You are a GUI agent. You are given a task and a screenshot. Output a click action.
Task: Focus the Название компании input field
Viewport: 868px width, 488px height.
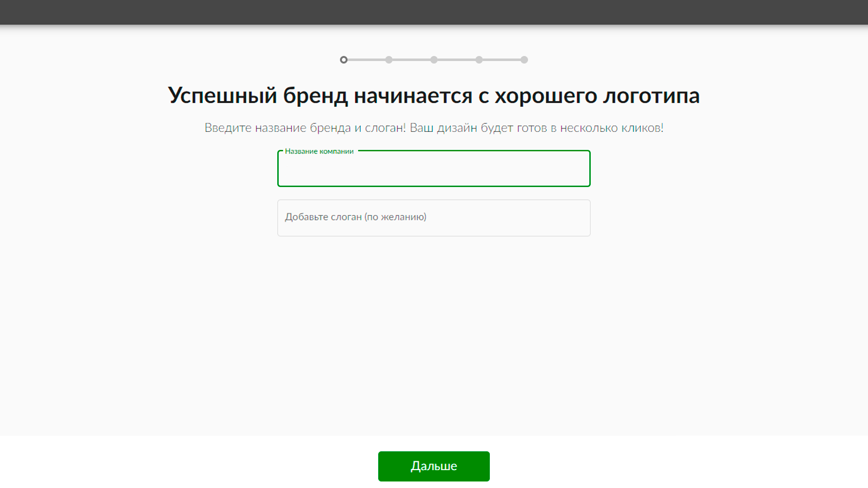pos(433,169)
